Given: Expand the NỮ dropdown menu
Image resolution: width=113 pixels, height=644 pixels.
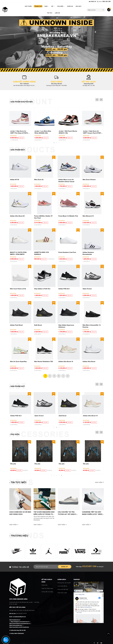Looking at the screenshot, I should click(x=53, y=6).
